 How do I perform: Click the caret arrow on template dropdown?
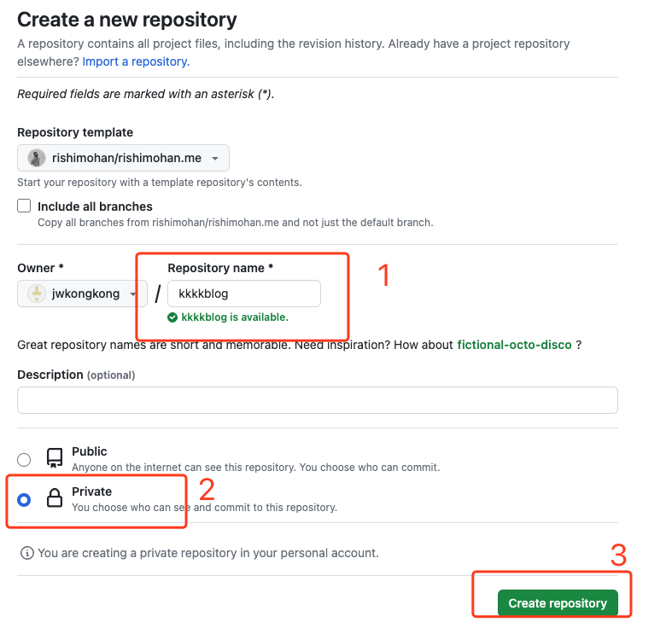[215, 158]
